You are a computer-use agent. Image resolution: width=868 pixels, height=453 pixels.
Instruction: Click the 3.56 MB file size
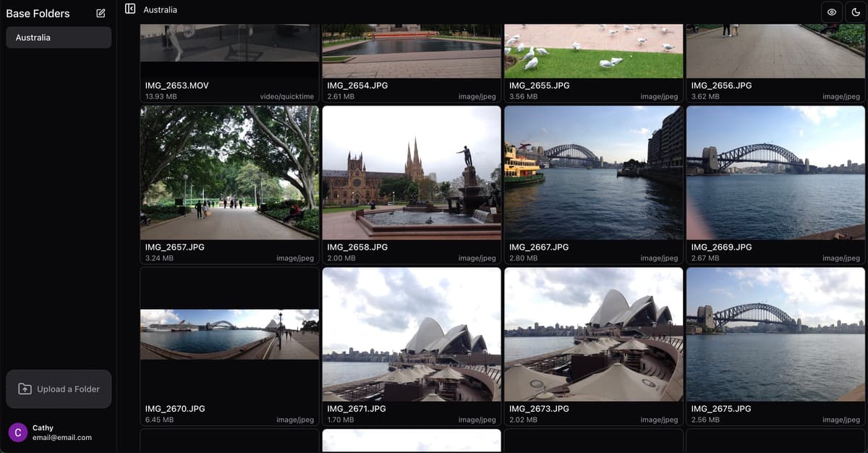(524, 96)
